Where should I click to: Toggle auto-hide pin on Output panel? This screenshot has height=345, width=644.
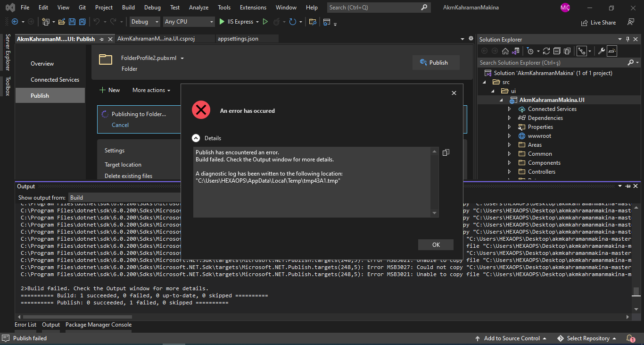click(x=628, y=186)
